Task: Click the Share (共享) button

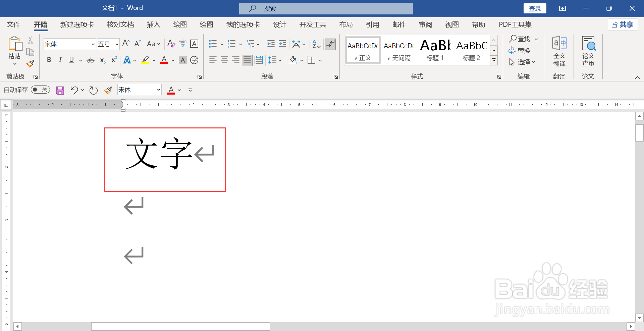Action: pyautogui.click(x=623, y=24)
